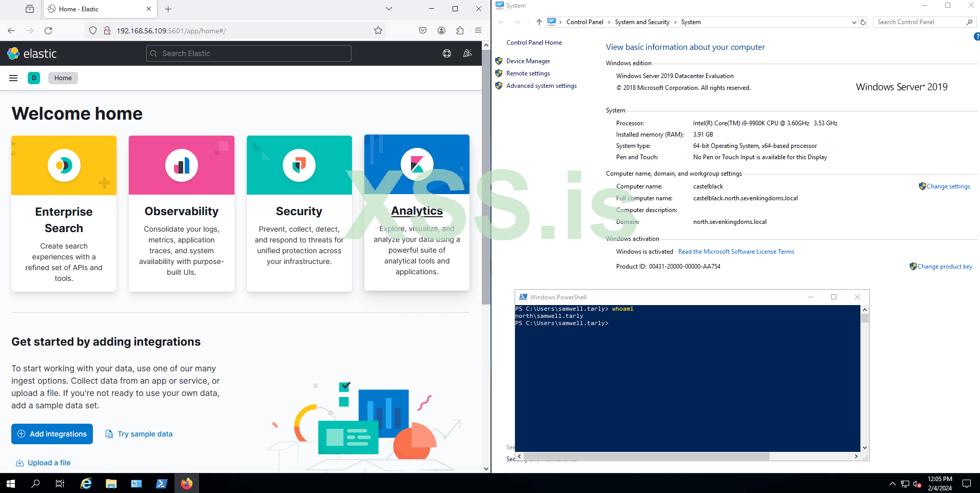The image size is (980, 493).
Task: Open taskbar search
Action: click(x=35, y=484)
